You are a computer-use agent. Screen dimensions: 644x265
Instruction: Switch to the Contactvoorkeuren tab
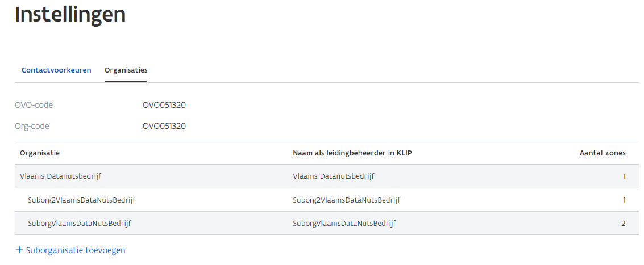click(56, 70)
